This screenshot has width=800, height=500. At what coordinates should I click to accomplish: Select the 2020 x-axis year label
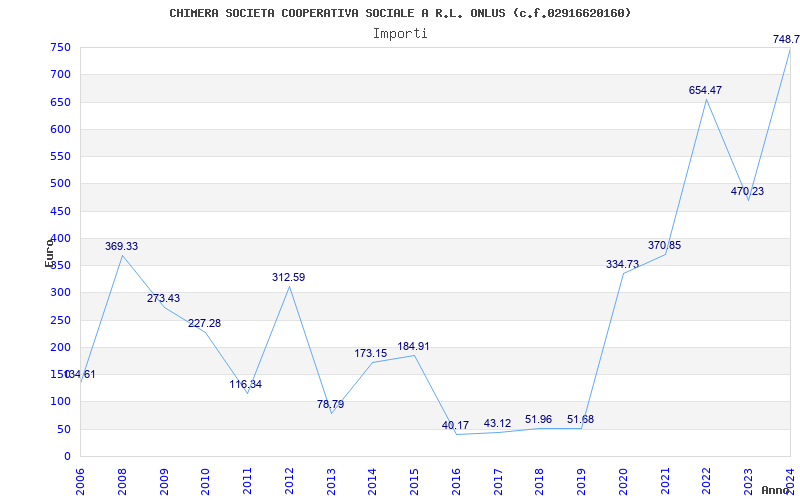[x=623, y=480]
